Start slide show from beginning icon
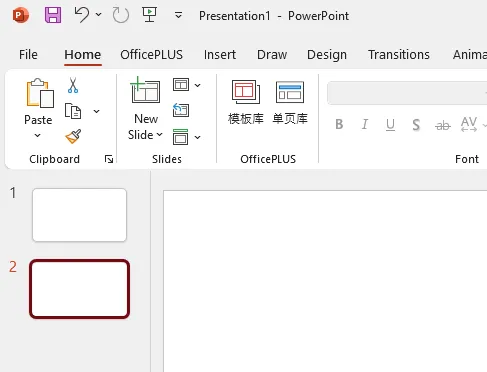 [x=149, y=15]
